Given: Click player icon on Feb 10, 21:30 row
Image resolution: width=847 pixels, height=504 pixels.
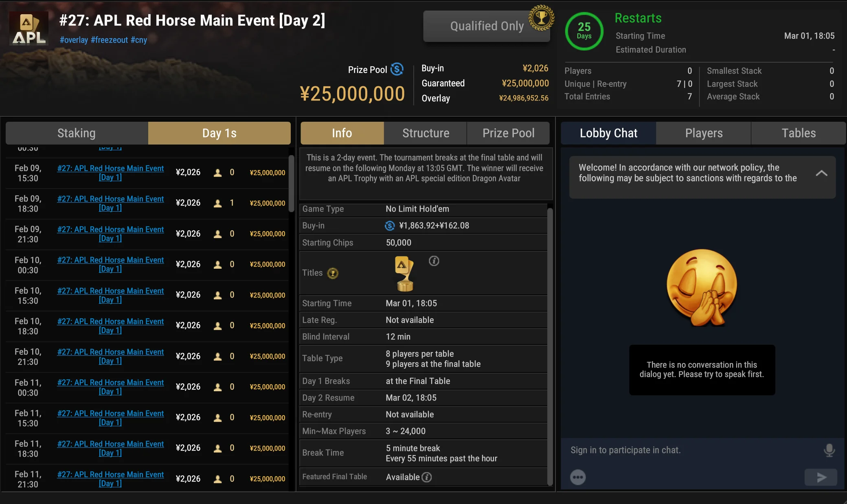Looking at the screenshot, I should tap(218, 356).
